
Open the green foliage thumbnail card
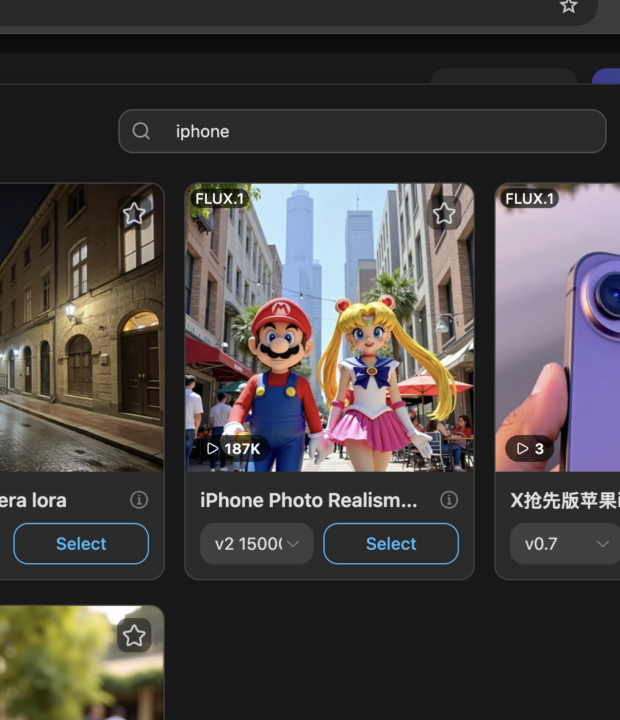click(82, 663)
